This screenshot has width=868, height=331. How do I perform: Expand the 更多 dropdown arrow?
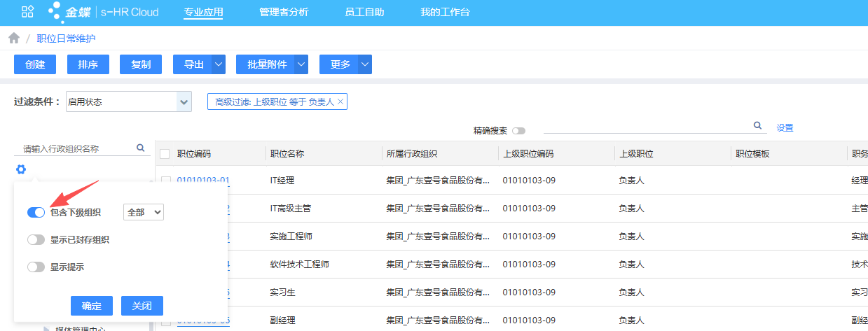pos(365,64)
